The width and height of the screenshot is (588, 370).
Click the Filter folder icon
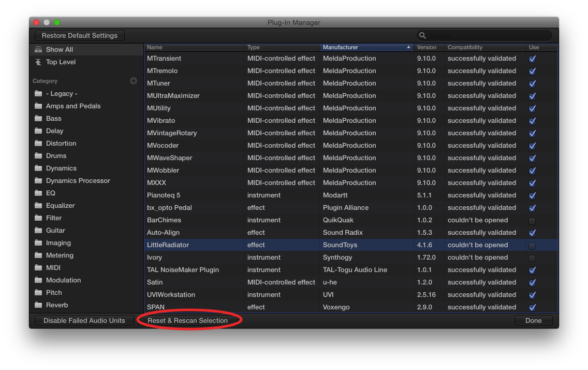38,218
